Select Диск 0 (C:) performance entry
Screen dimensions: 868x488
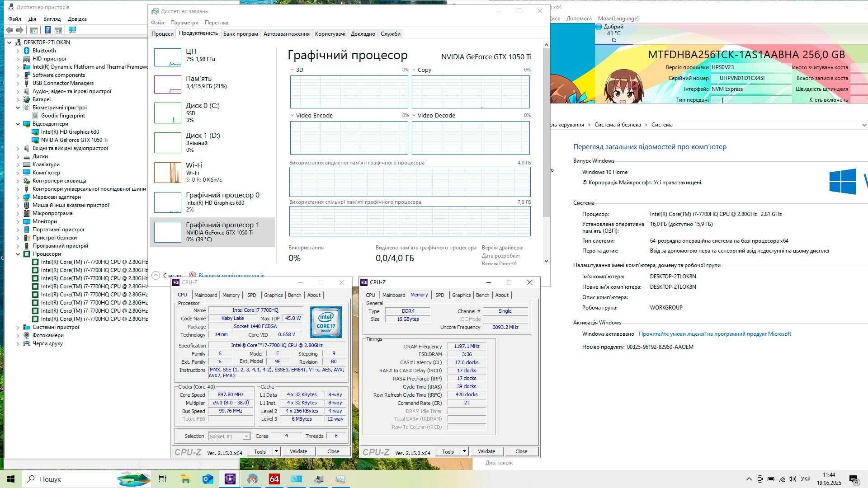pyautogui.click(x=212, y=113)
